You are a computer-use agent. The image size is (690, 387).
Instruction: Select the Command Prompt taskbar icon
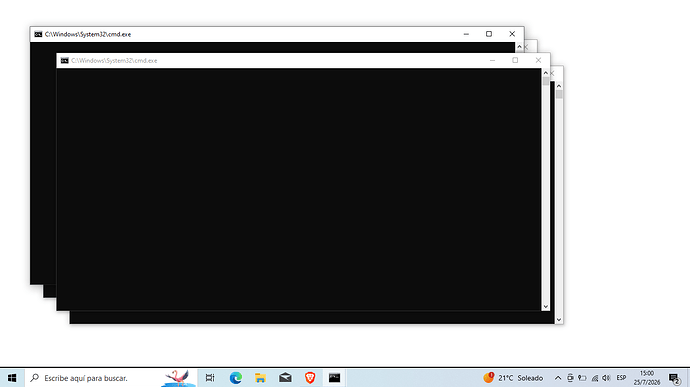point(334,378)
